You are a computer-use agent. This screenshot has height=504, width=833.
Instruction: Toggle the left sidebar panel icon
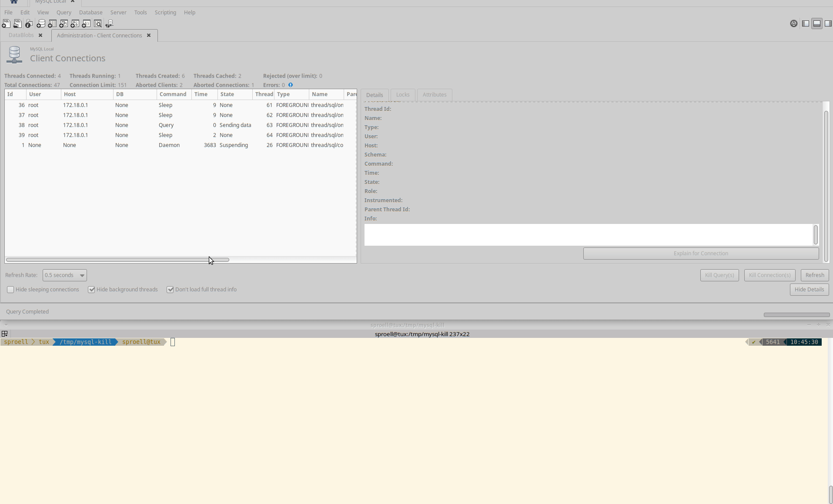pyautogui.click(x=806, y=23)
